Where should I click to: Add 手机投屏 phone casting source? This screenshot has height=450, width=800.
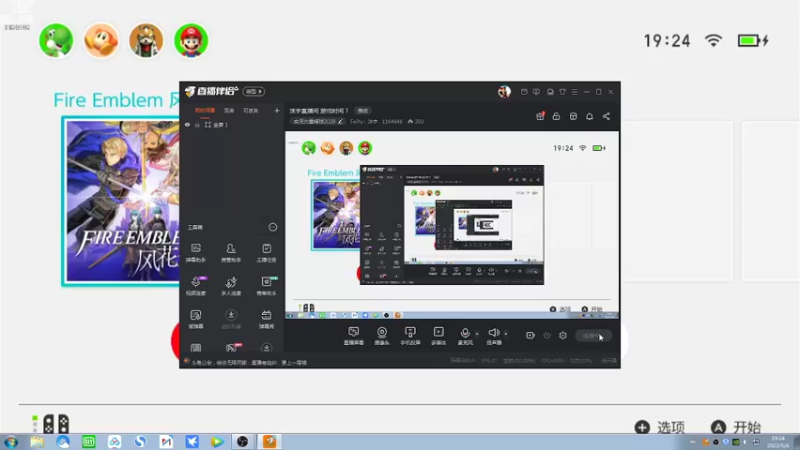point(410,336)
